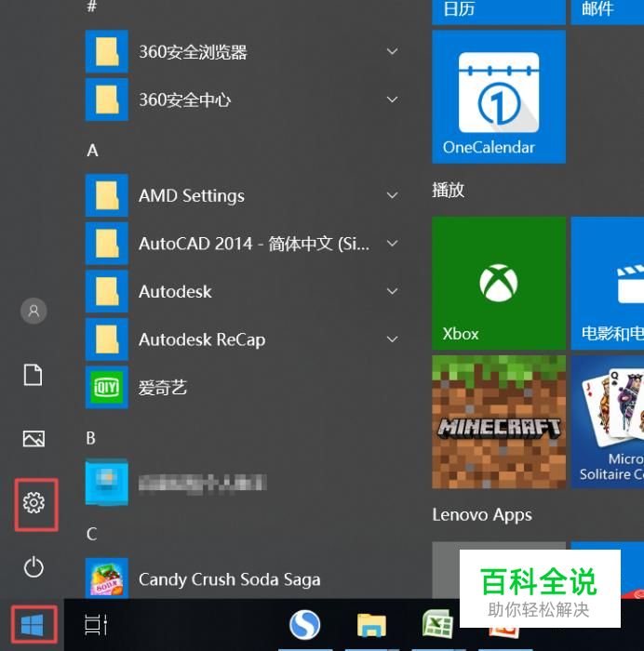Open Task View on the taskbar
This screenshot has height=651, width=644.
coord(97,625)
